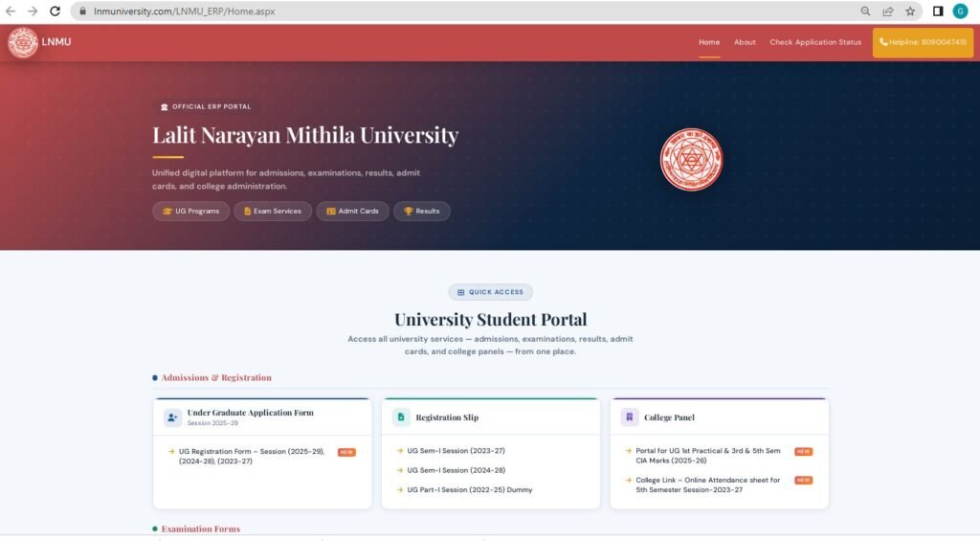
Task: Reload the page with the refresh icon
Action: (x=55, y=11)
